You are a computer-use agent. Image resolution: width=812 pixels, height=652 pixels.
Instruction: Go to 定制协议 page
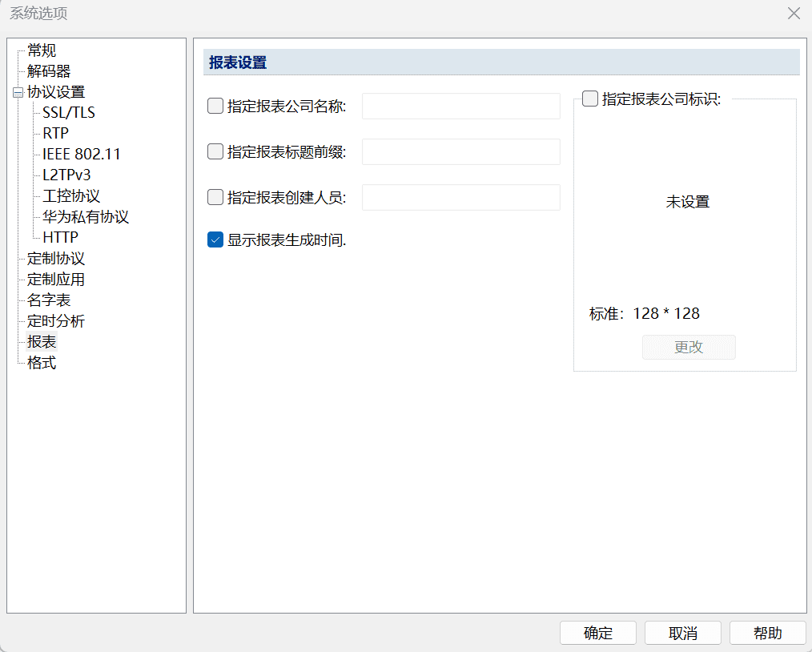56,259
